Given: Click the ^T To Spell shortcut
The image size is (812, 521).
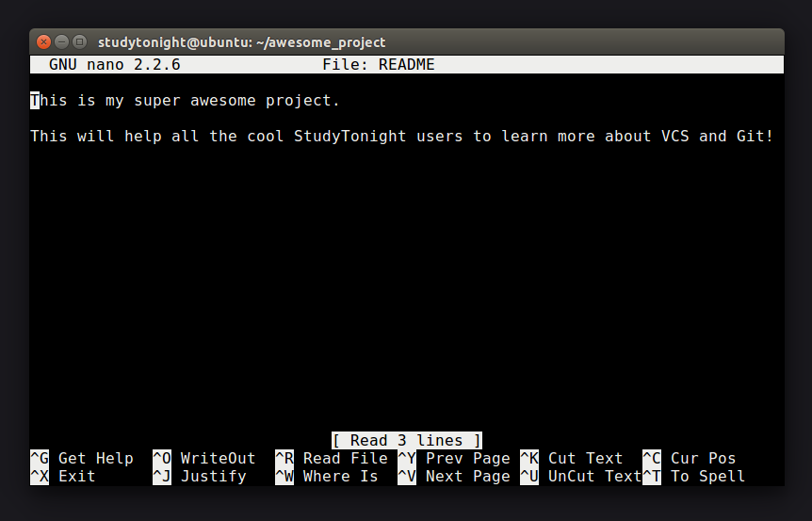Looking at the screenshot, I should [694, 477].
